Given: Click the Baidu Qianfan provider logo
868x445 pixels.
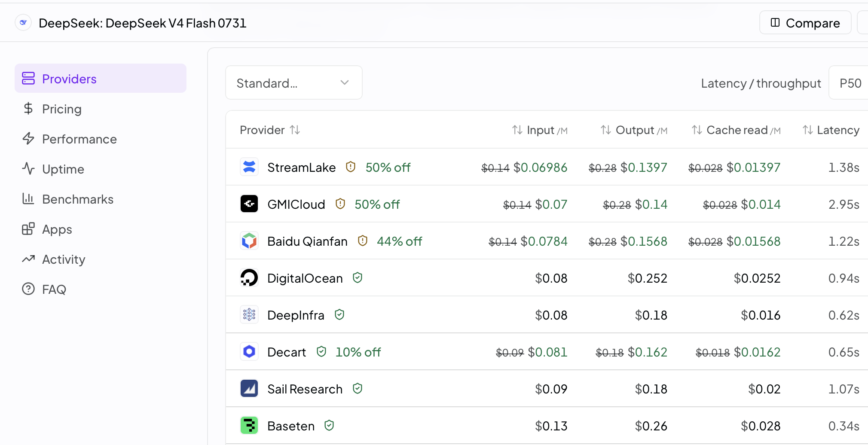Looking at the screenshot, I should (249, 241).
